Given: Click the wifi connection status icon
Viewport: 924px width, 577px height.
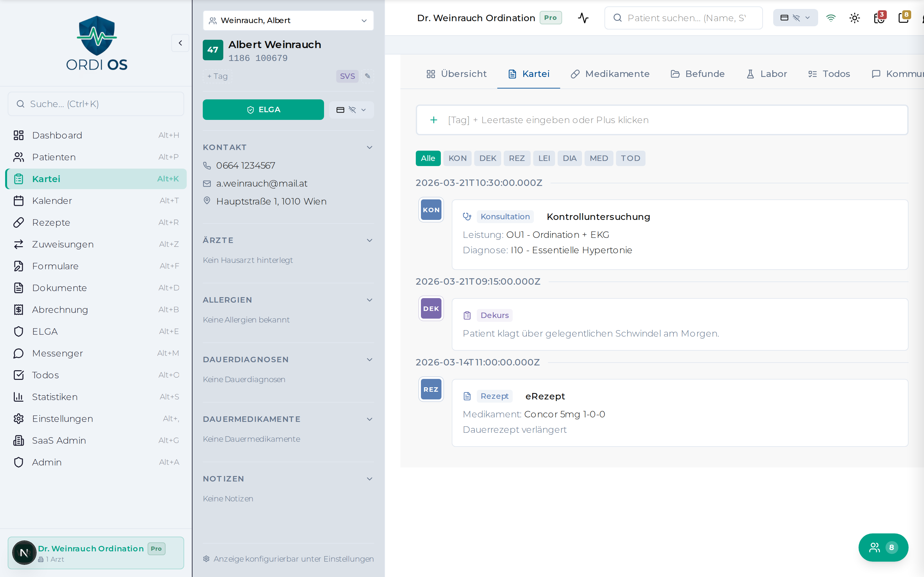Looking at the screenshot, I should [x=831, y=18].
